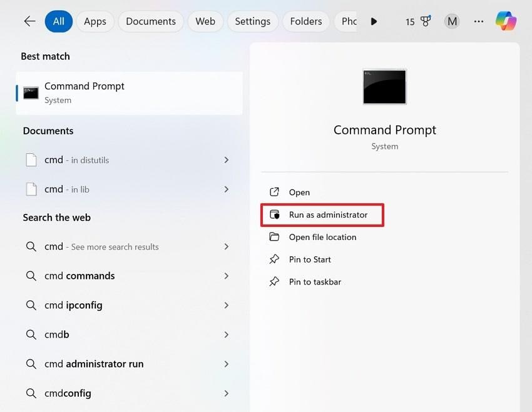
Task: Switch to the Folders filter tab
Action: [306, 21]
